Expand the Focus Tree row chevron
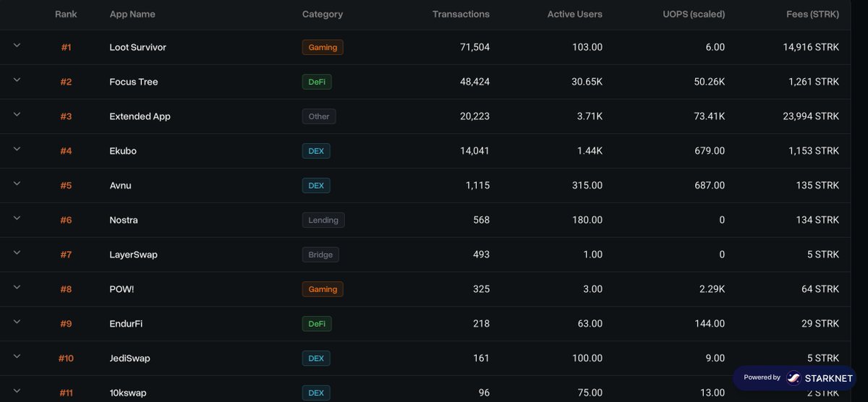Screen dimensions: 868x402 [x=17, y=80]
